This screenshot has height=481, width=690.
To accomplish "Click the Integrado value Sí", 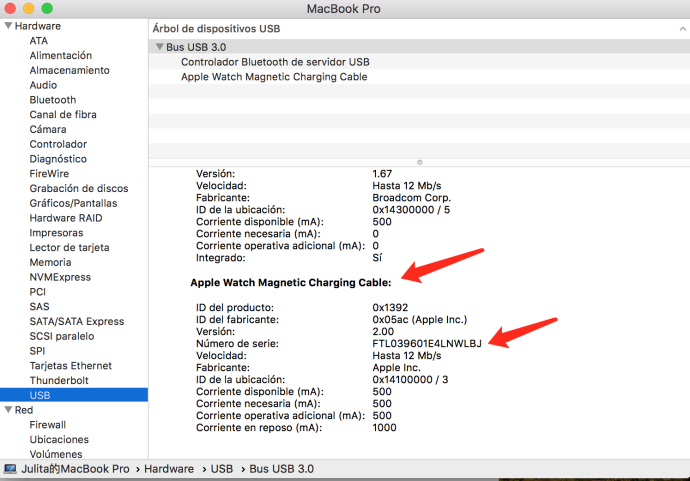I will (377, 257).
